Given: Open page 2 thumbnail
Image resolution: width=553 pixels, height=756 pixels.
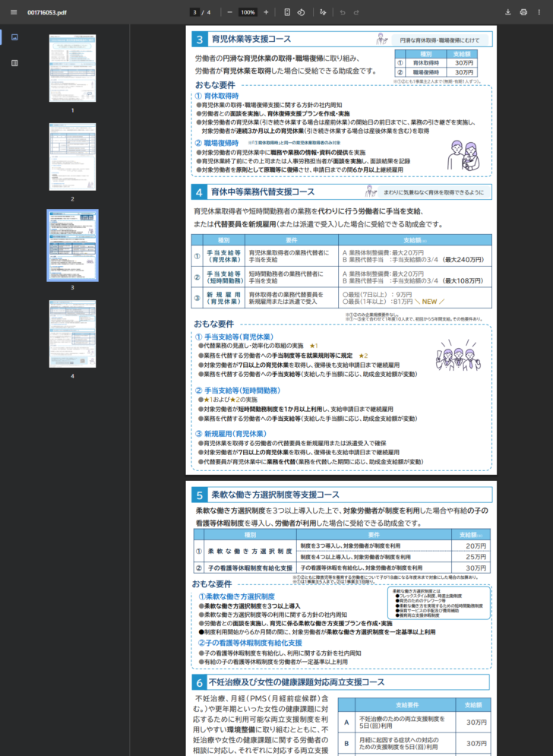Looking at the screenshot, I should (x=72, y=157).
